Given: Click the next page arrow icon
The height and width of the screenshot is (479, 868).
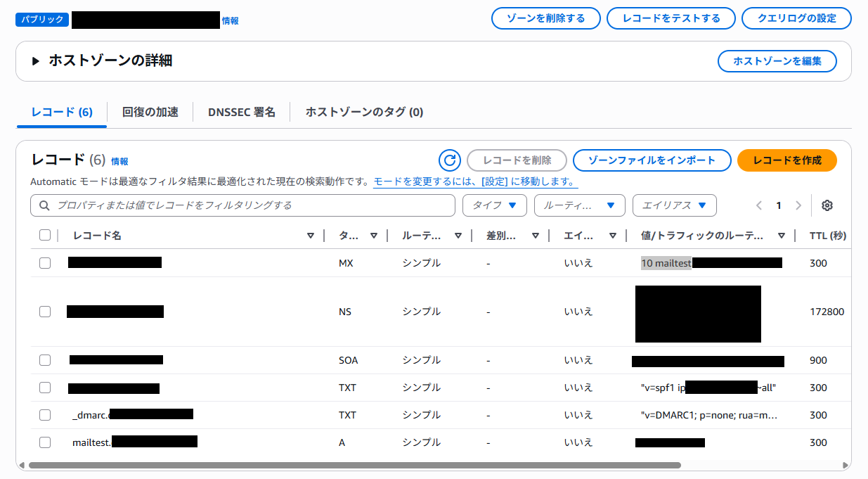Looking at the screenshot, I should (x=798, y=205).
